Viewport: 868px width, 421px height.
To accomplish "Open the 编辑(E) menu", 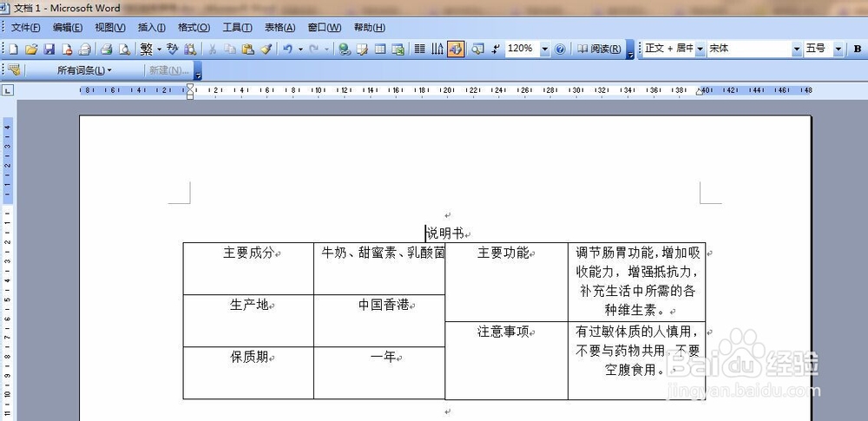I will point(68,28).
